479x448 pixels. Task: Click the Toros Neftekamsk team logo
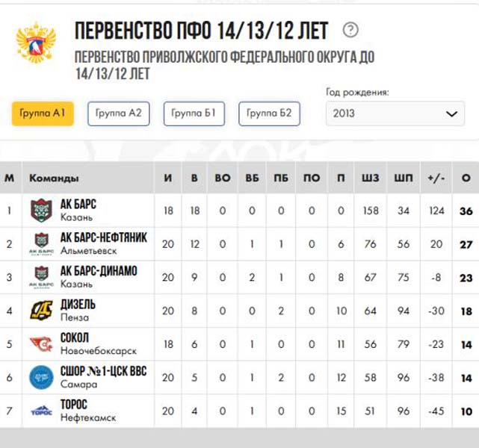41,410
